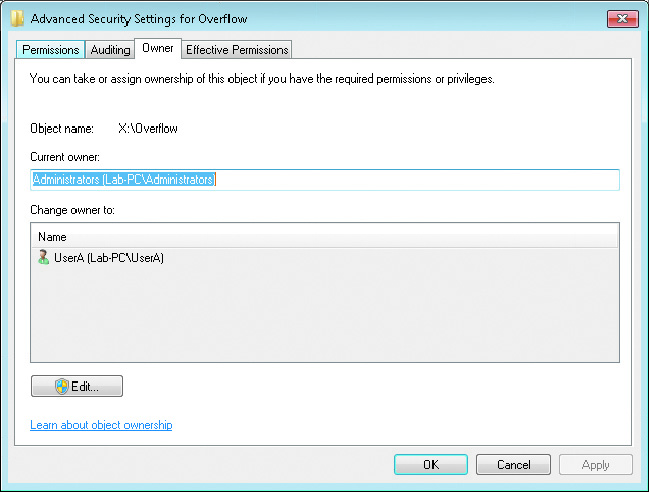The height and width of the screenshot is (492, 649).
Task: Close the Advanced Security Settings dialog
Action: pyautogui.click(x=622, y=19)
